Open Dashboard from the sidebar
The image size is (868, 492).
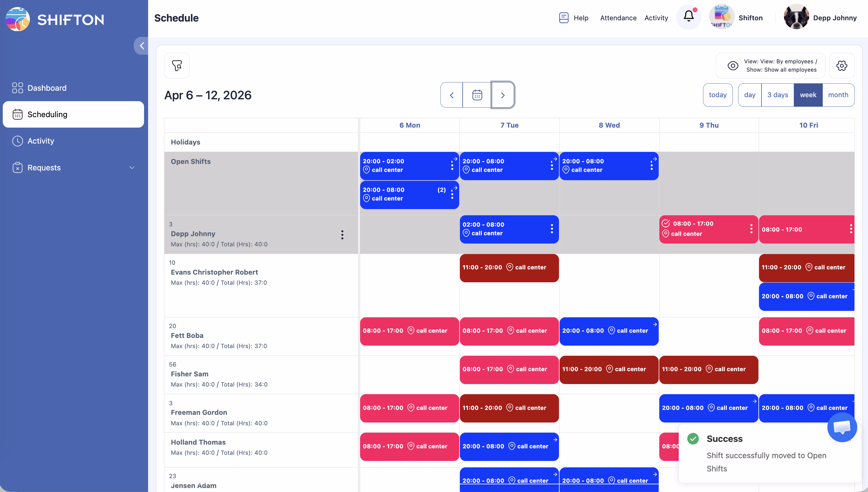pyautogui.click(x=47, y=88)
